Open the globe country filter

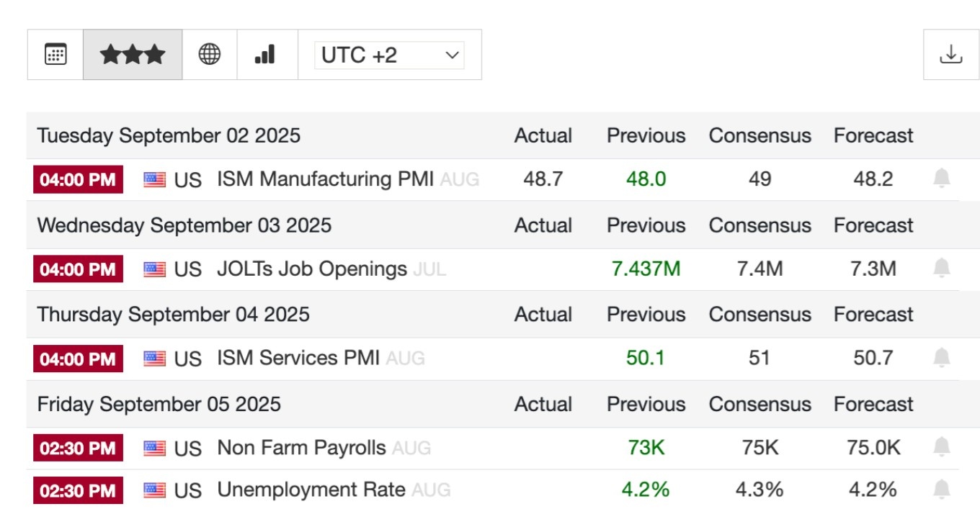(210, 55)
